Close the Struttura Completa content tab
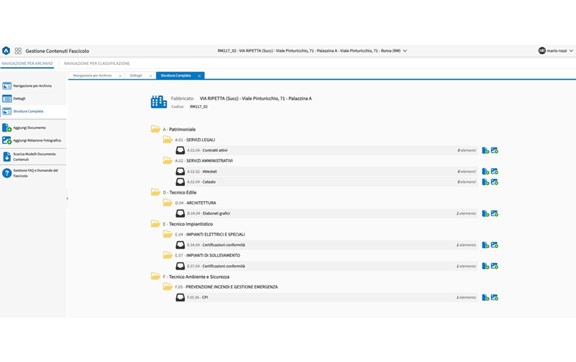This screenshot has height=362, width=576. tap(199, 76)
